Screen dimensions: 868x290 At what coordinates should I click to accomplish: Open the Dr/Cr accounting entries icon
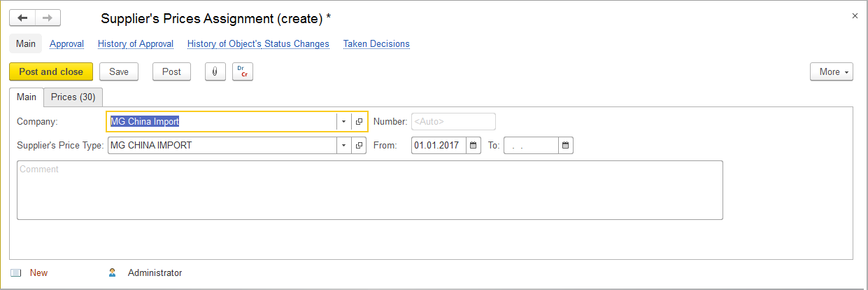[x=243, y=71]
